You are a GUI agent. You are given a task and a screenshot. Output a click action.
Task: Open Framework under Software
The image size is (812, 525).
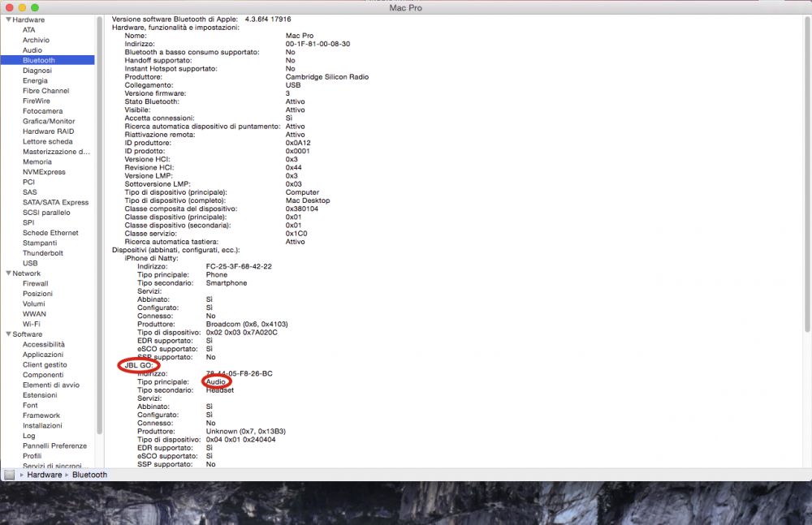point(41,415)
